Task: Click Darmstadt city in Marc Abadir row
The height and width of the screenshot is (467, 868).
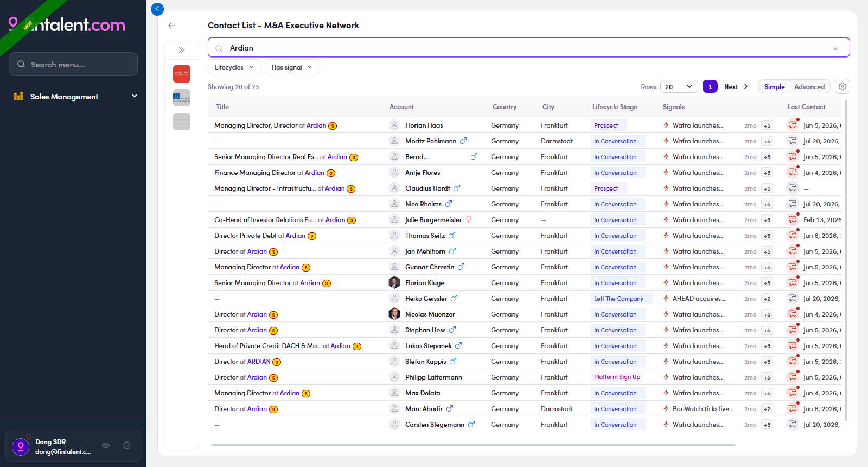Action: coord(557,409)
